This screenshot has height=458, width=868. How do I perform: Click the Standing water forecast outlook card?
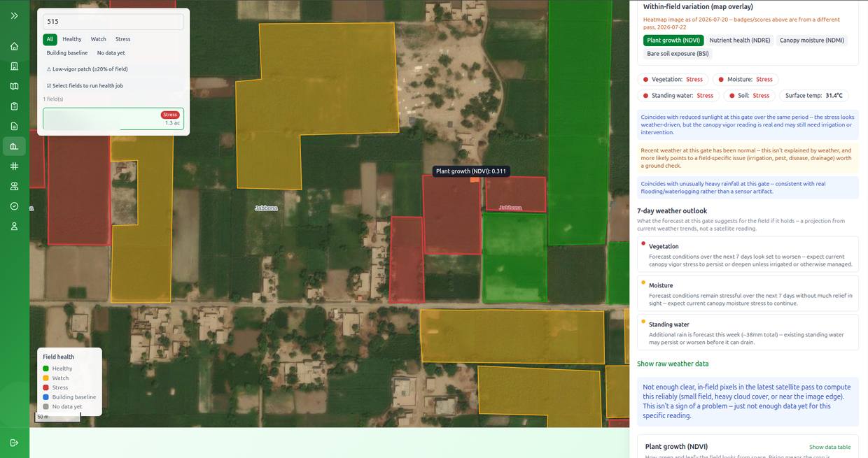(748, 333)
